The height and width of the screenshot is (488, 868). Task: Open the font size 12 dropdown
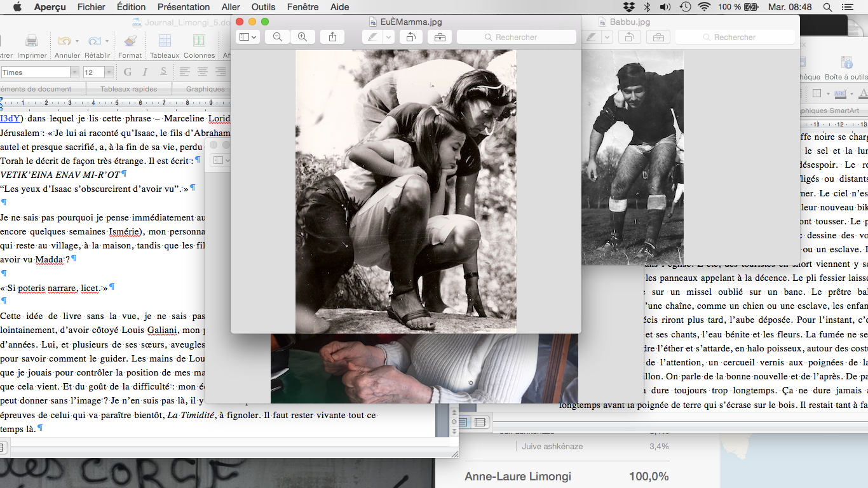click(109, 72)
